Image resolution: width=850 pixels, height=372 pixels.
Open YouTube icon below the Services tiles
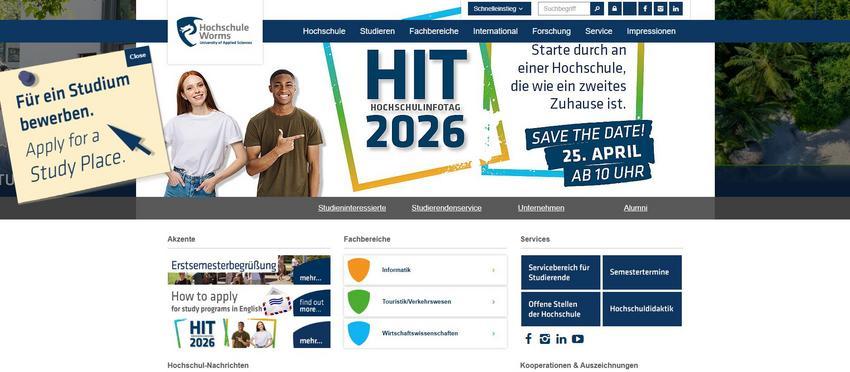[x=578, y=339]
